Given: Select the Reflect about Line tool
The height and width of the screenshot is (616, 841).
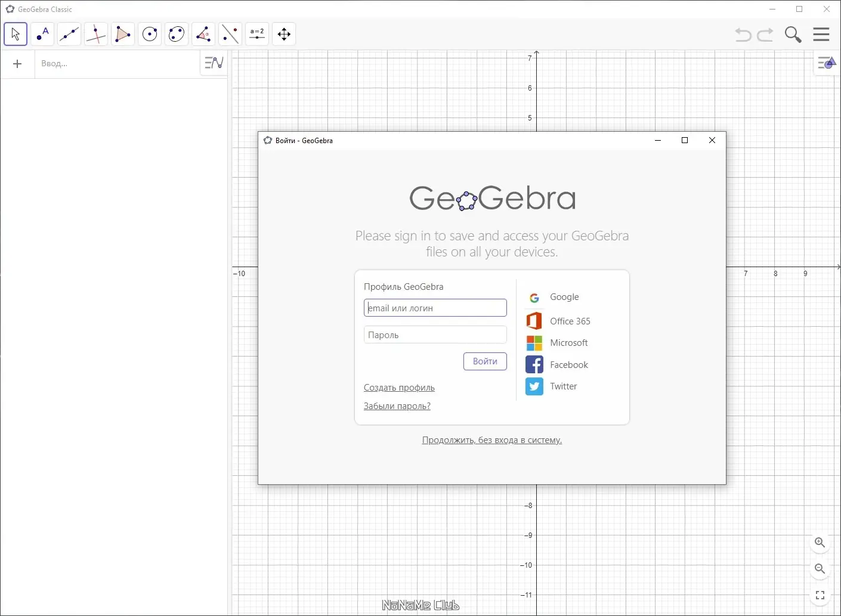Looking at the screenshot, I should [230, 34].
